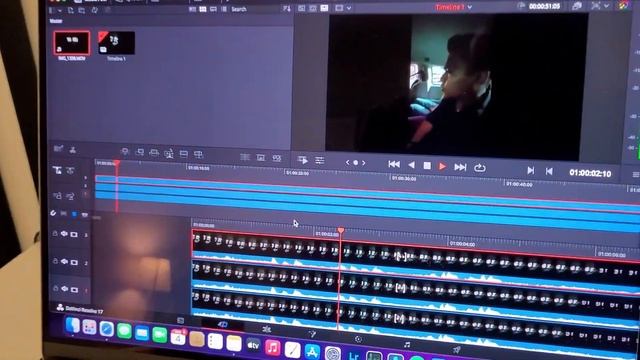640x360 pixels.
Task: Click Append to End edit icon
Action: pyautogui.click(x=140, y=152)
